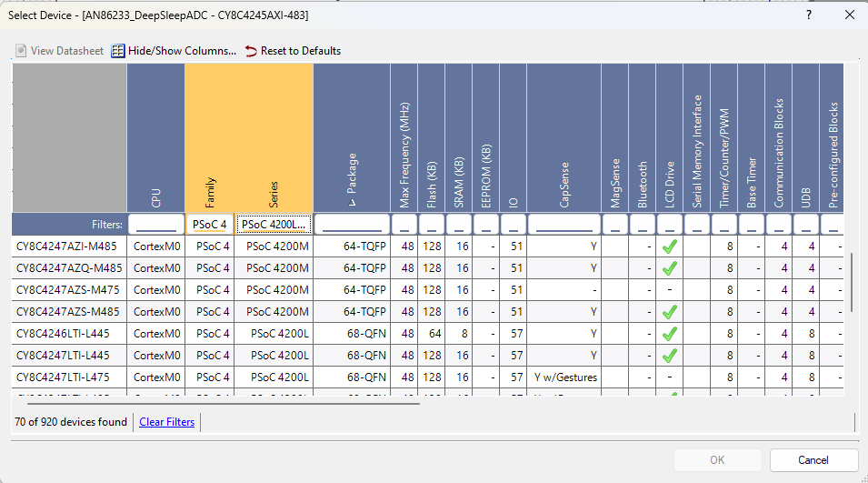868x483 pixels.
Task: Open the Family filter showing PSoC 4
Action: 210,225
